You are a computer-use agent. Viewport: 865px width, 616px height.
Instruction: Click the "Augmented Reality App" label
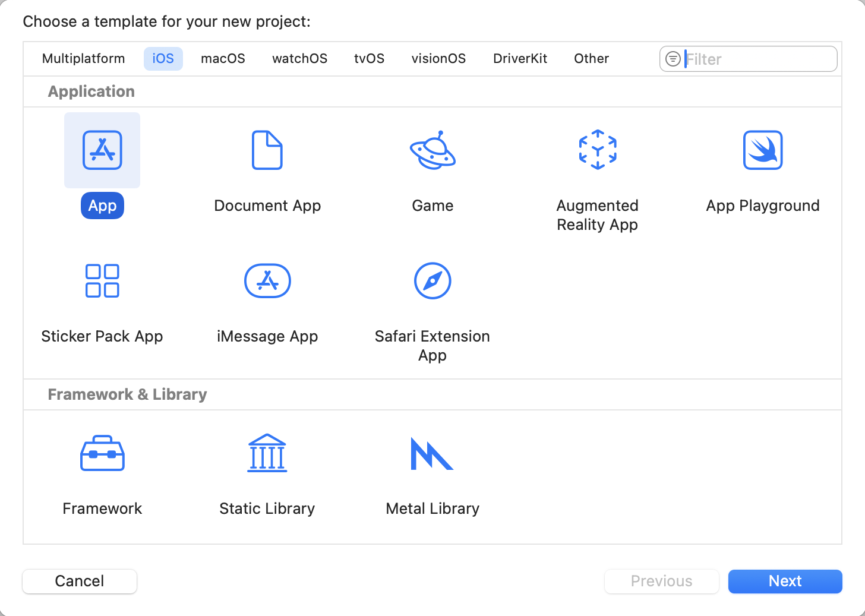(598, 215)
